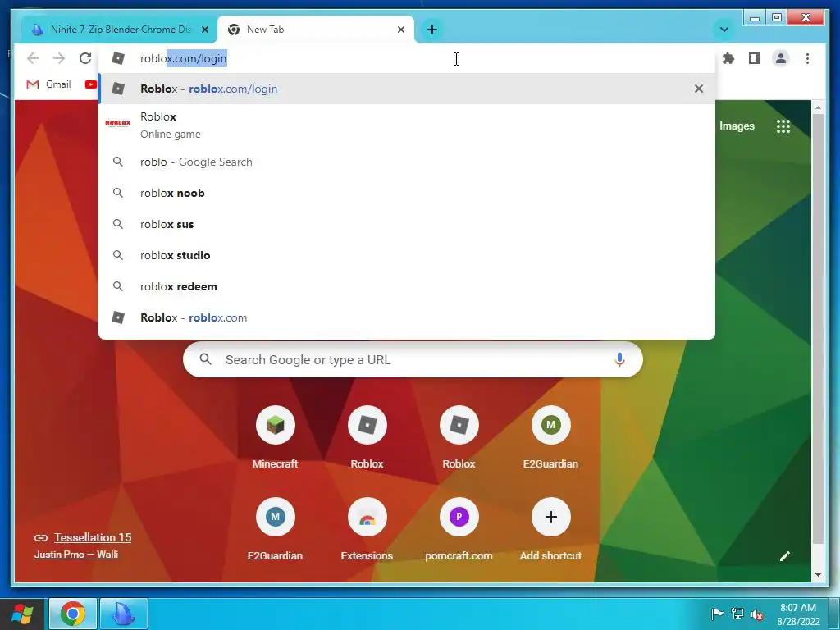Click the Search Google or type a URL box
This screenshot has width=840, height=630.
coord(413,359)
